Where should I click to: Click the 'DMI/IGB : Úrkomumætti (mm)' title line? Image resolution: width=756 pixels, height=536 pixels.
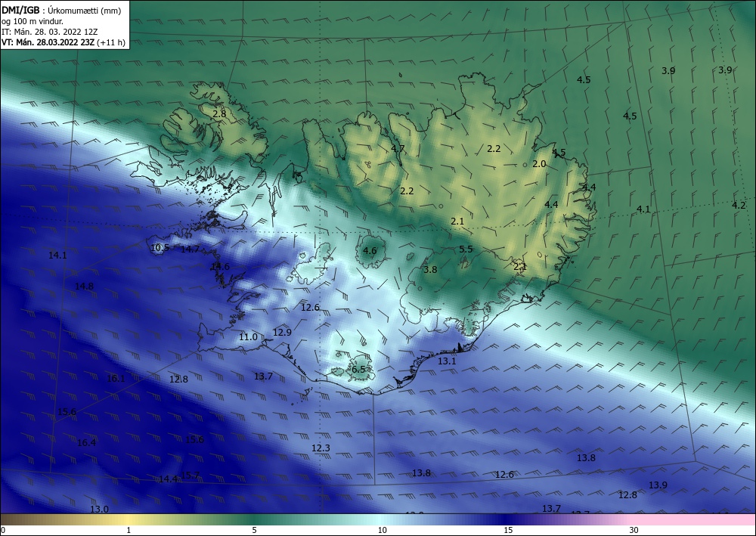pos(61,11)
